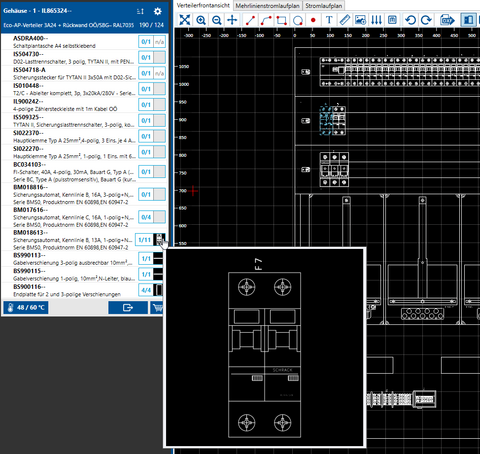Image resolution: width=480 pixels, height=454 pixels.
Task: Click the 48 / 60 °C temperature button
Action: click(26, 307)
